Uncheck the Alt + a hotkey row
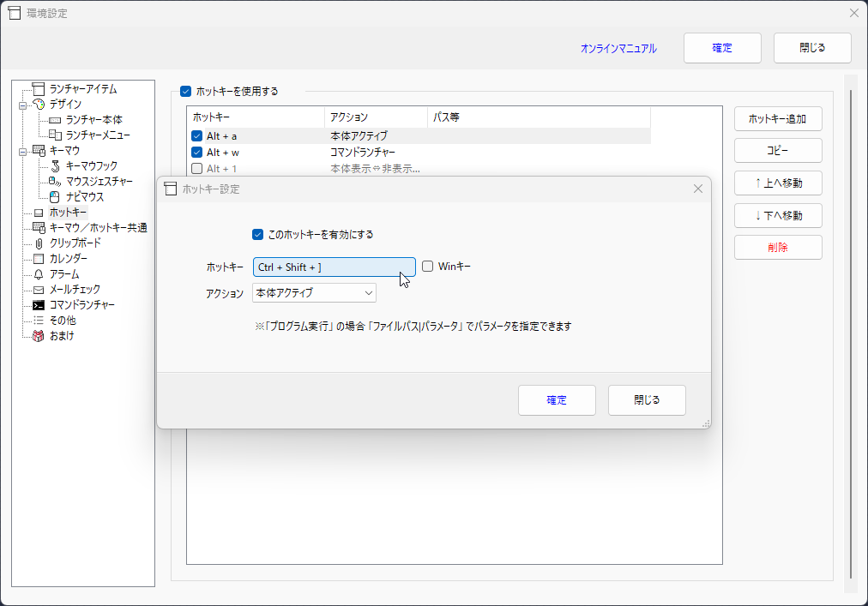Screen dimensions: 868x606 tap(196, 136)
